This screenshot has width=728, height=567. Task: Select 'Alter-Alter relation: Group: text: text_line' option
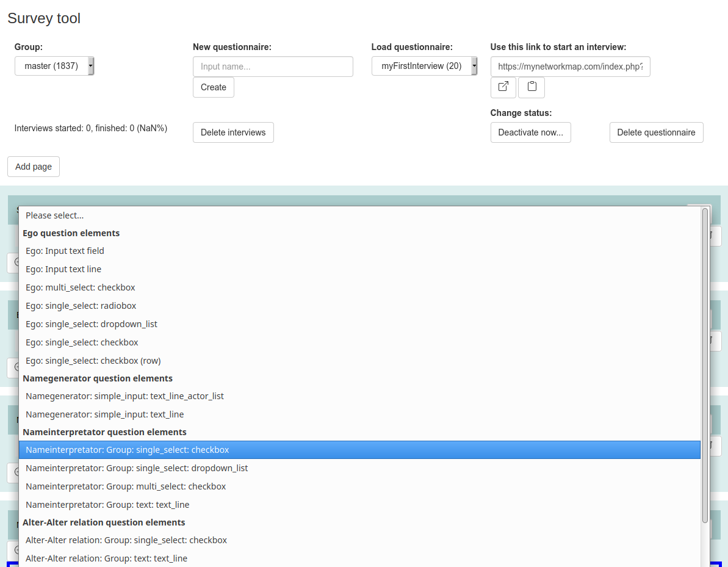click(x=359, y=558)
